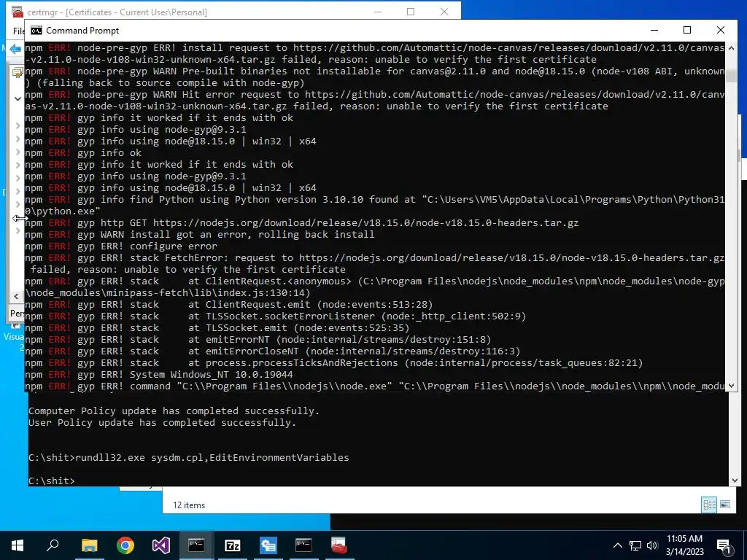
Task: Minimize the Command Prompt window
Action: click(x=654, y=31)
